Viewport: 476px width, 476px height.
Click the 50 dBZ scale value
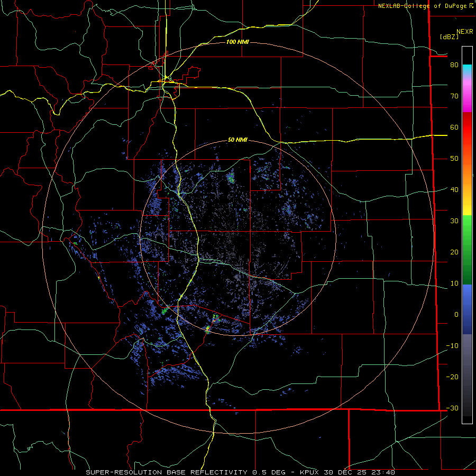(454, 159)
